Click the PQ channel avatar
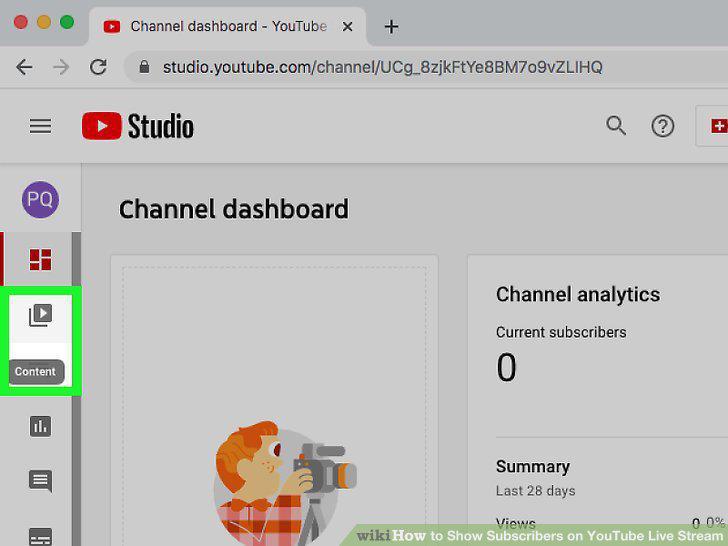 pos(40,200)
